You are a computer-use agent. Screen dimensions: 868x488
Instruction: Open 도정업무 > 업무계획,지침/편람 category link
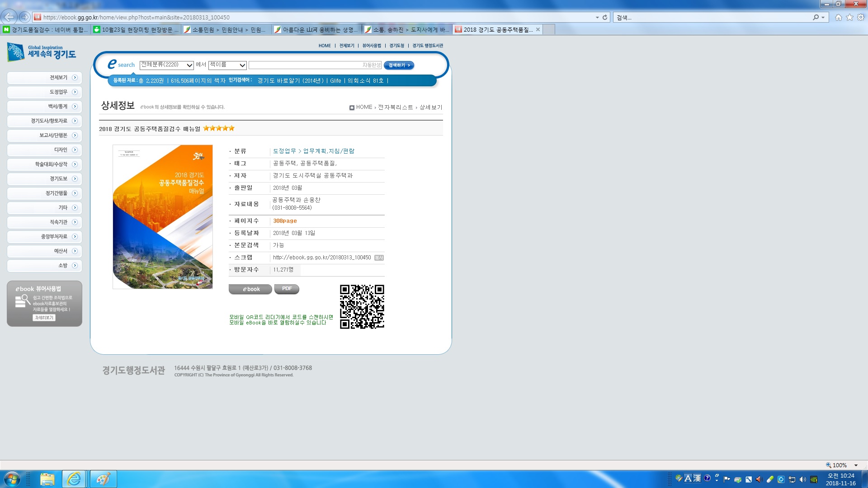tap(314, 151)
